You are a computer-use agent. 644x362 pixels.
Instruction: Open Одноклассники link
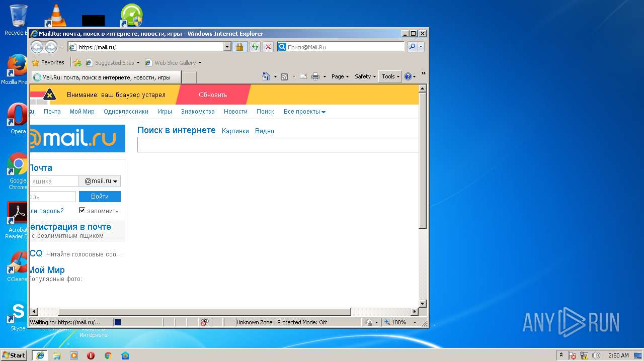[126, 112]
